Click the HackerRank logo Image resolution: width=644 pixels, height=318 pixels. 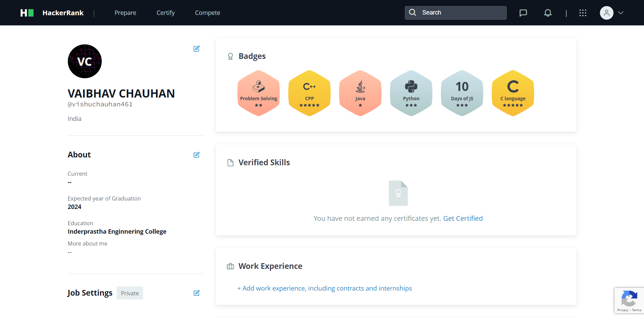point(52,13)
